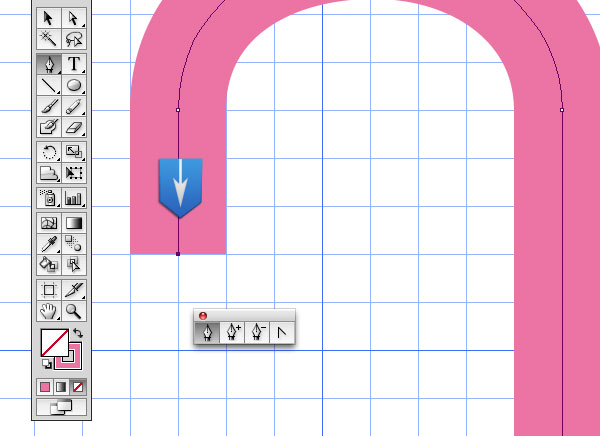Select the Rotate tool
This screenshot has width=600, height=436.
pos(49,152)
